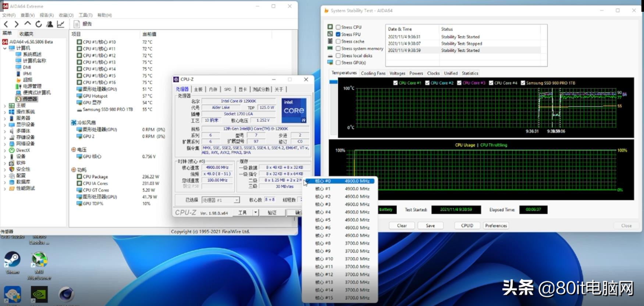
Task: Switch to SPD tab in CPU-Z
Action: click(x=228, y=89)
